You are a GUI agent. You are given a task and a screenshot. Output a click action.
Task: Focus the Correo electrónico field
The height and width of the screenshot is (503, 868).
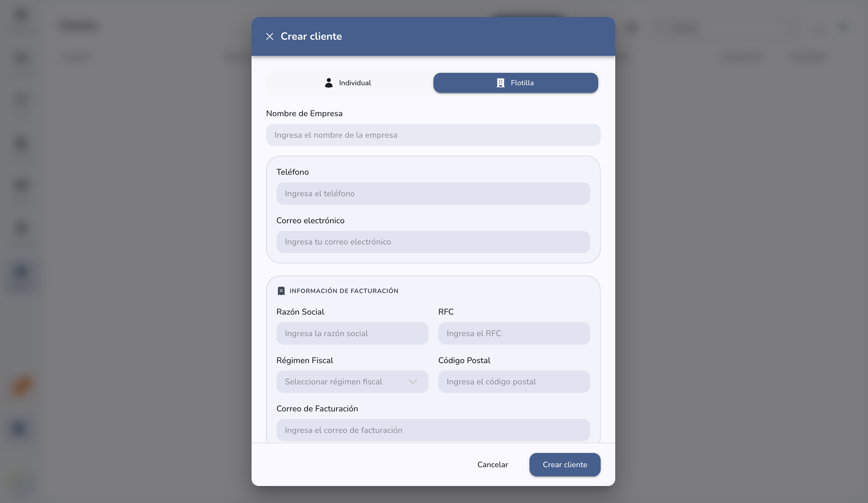click(x=433, y=242)
